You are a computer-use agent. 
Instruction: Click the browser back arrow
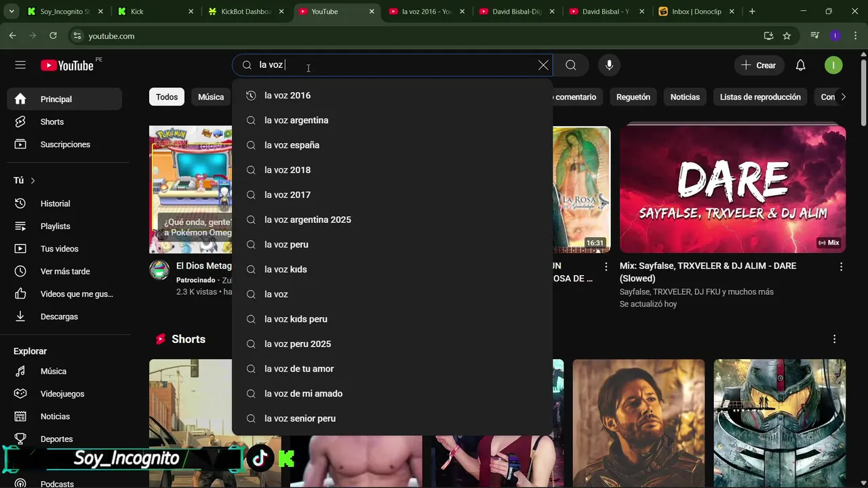tap(12, 36)
